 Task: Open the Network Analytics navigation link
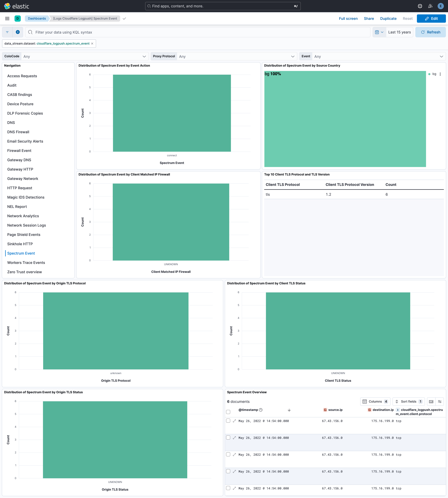(x=23, y=216)
